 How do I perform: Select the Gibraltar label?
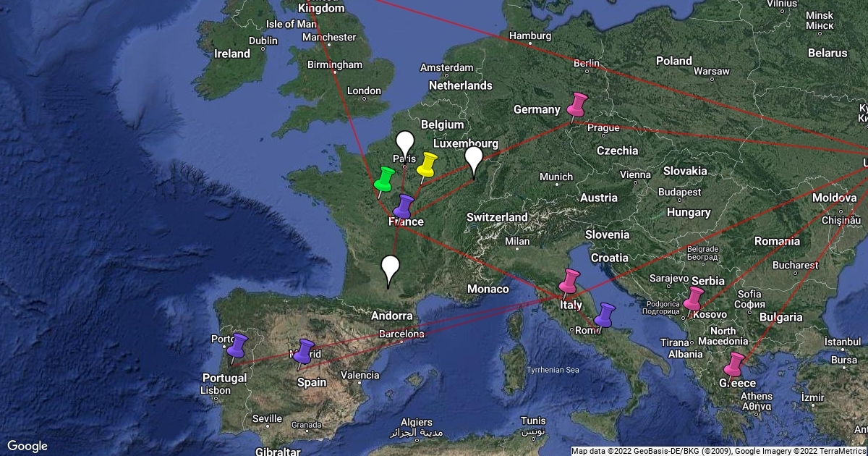(x=278, y=451)
